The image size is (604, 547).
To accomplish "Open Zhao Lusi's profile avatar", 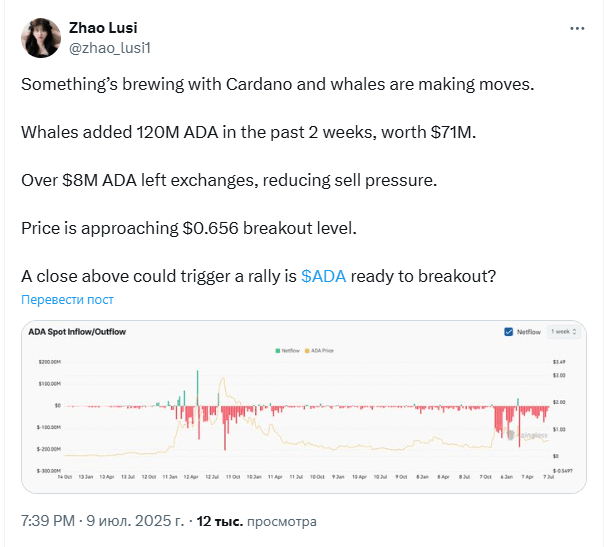I will pos(41,38).
